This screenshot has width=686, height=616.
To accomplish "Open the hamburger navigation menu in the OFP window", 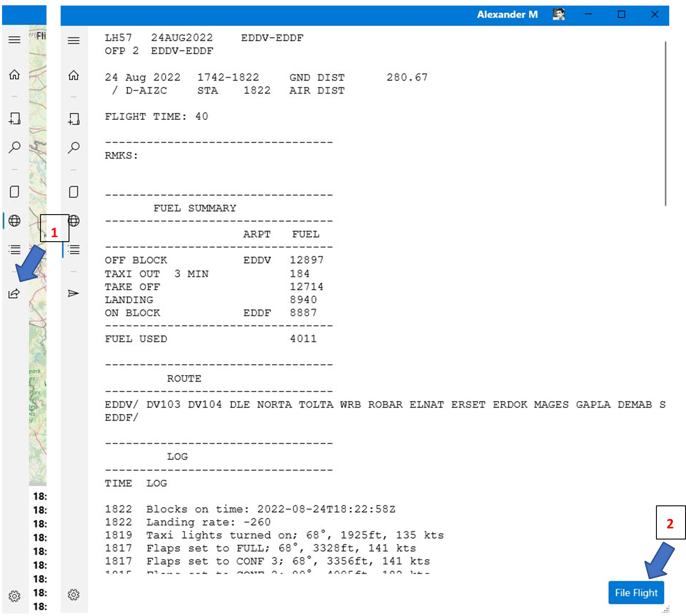I will point(73,40).
